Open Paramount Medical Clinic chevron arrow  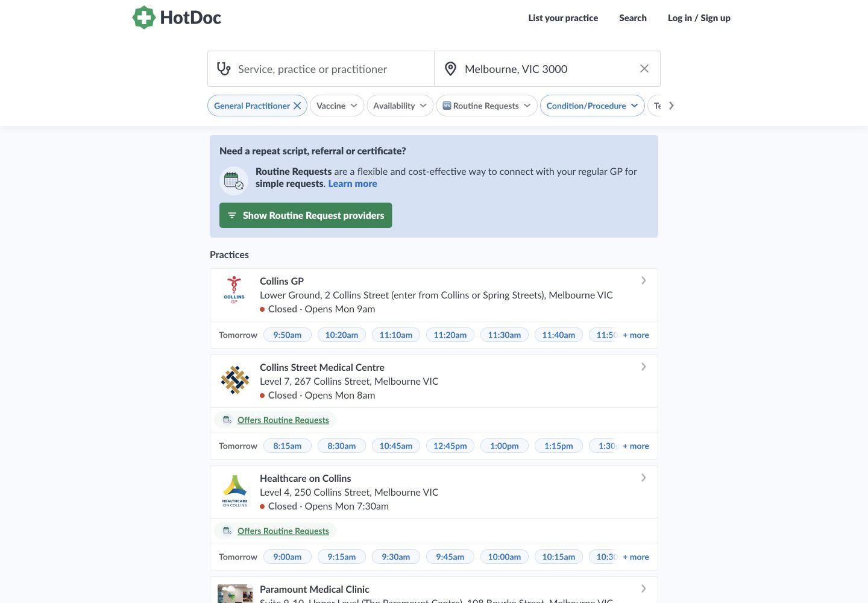pyautogui.click(x=643, y=589)
